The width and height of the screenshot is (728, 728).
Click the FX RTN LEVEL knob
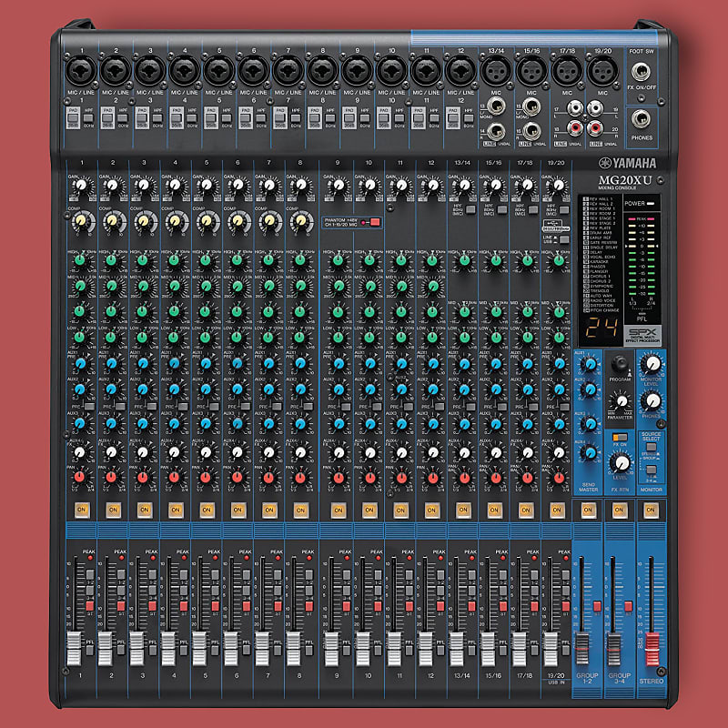pyautogui.click(x=621, y=462)
